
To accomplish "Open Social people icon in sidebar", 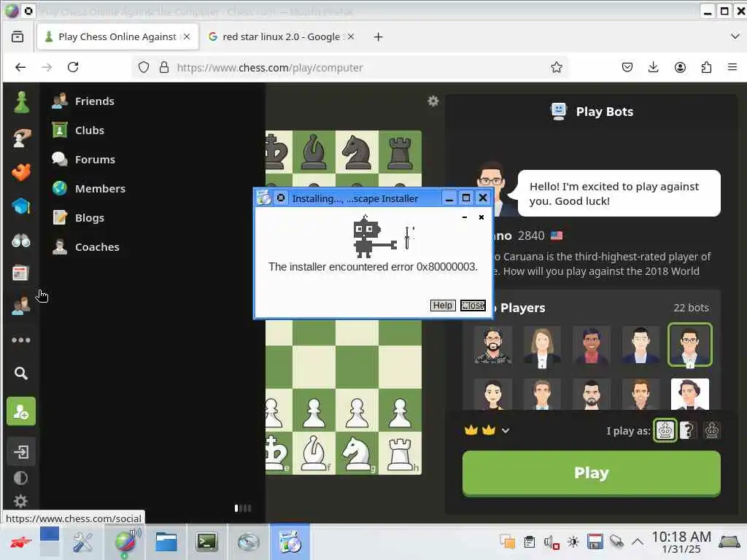I will (21, 306).
